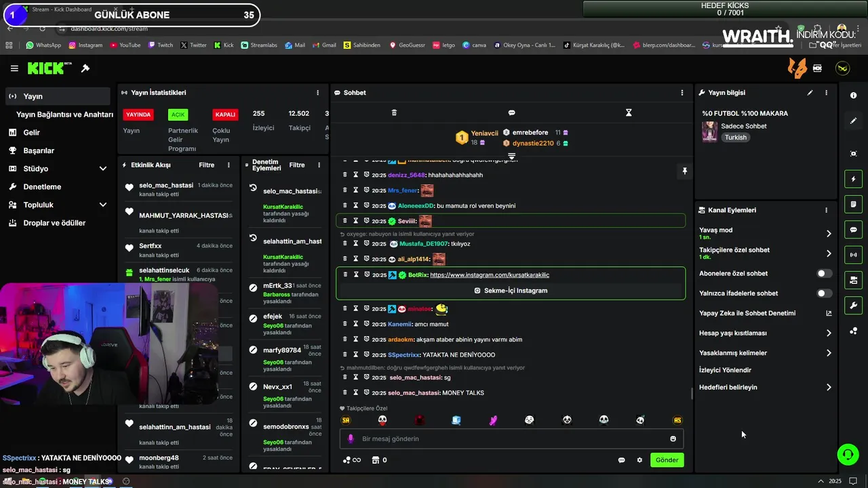The height and width of the screenshot is (488, 868).
Task: Click Sekme-İçi Instagram button
Action: pyautogui.click(x=511, y=291)
